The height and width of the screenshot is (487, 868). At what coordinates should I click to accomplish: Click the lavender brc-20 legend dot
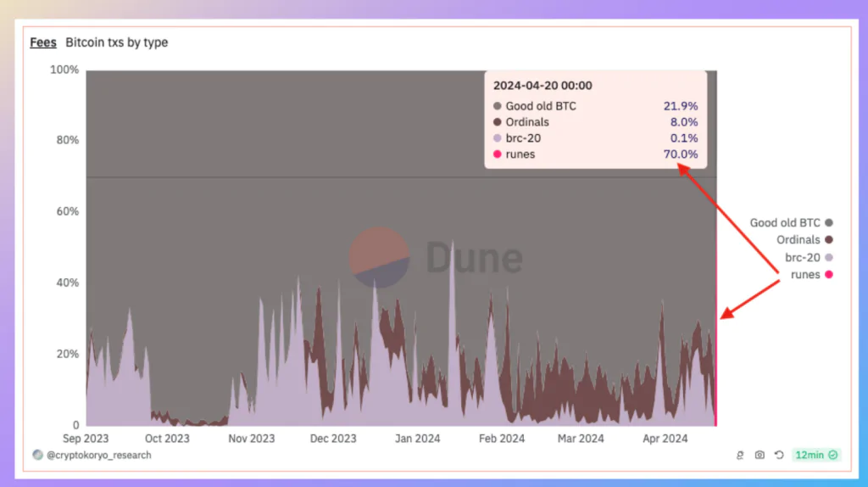pos(829,258)
